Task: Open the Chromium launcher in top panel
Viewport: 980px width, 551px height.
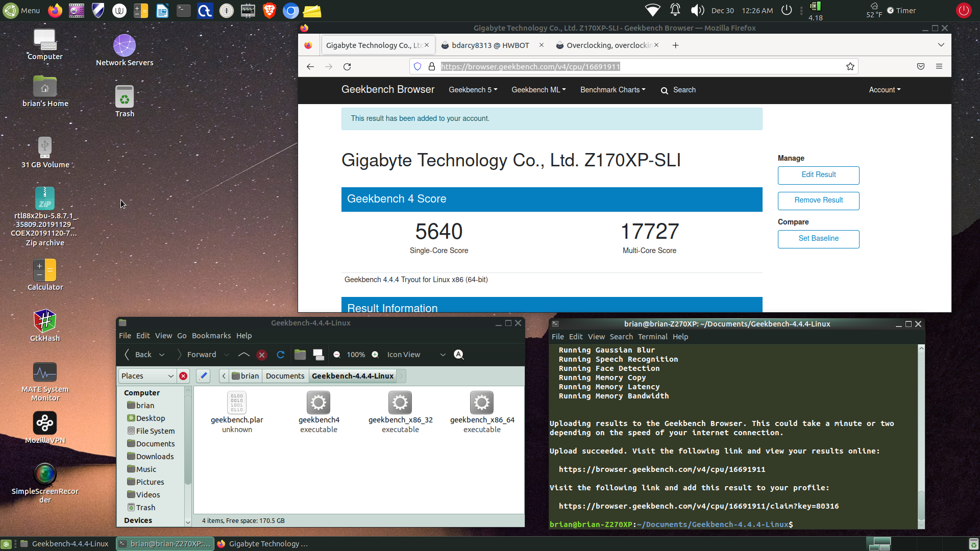Action: (290, 10)
